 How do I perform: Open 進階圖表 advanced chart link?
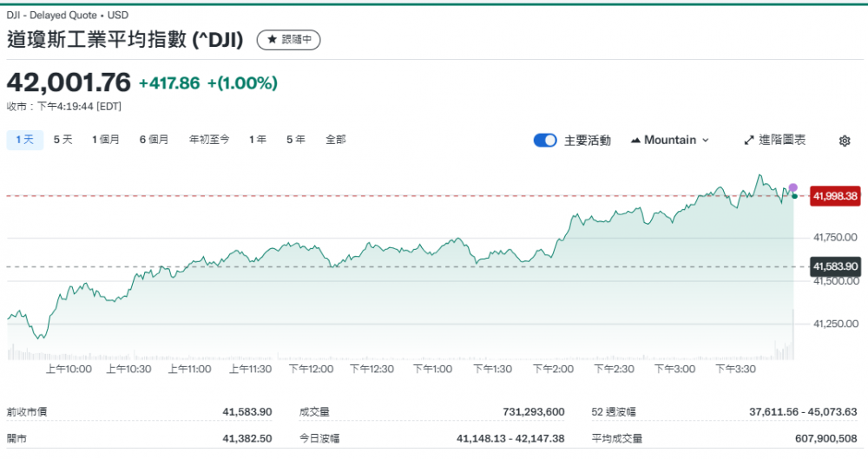click(x=775, y=141)
